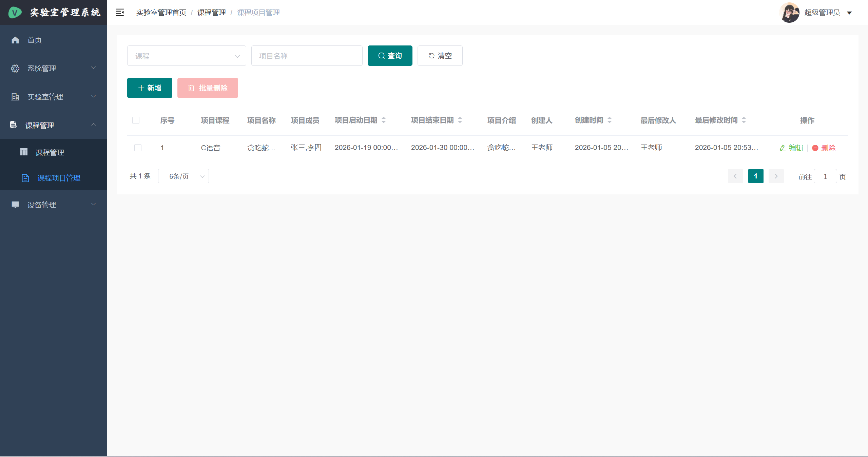Open the 6条/页 page size selector
Viewport: 868px width, 457px height.
pyautogui.click(x=183, y=176)
